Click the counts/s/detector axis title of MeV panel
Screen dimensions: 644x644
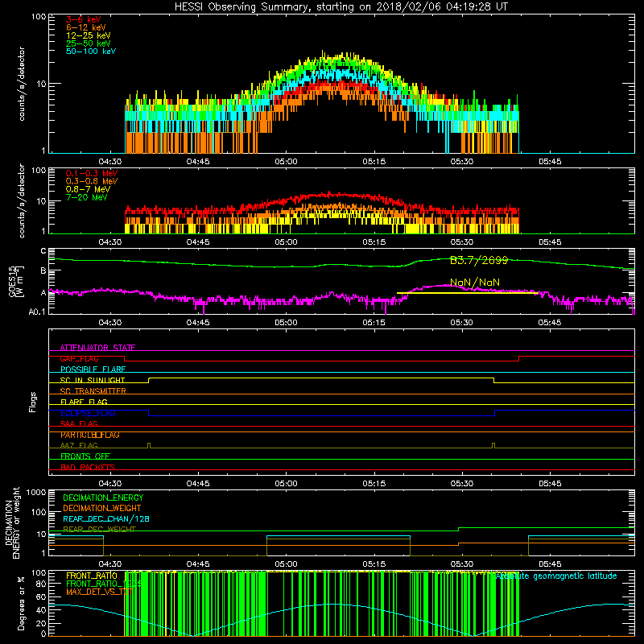point(22,200)
